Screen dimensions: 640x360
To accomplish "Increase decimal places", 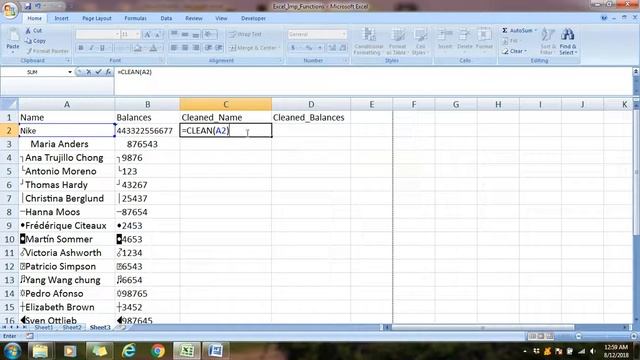I will pyautogui.click(x=332, y=48).
